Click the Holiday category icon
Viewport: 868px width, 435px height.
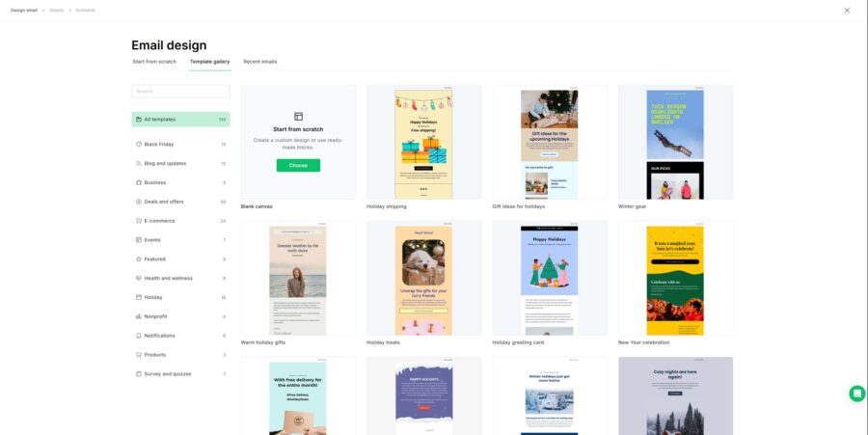click(x=138, y=297)
